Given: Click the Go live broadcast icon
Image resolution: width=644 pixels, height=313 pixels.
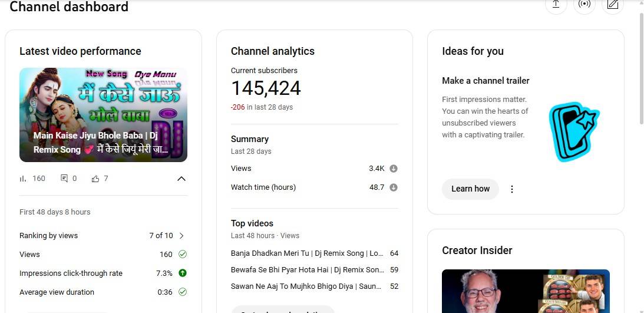Looking at the screenshot, I should (x=584, y=5).
